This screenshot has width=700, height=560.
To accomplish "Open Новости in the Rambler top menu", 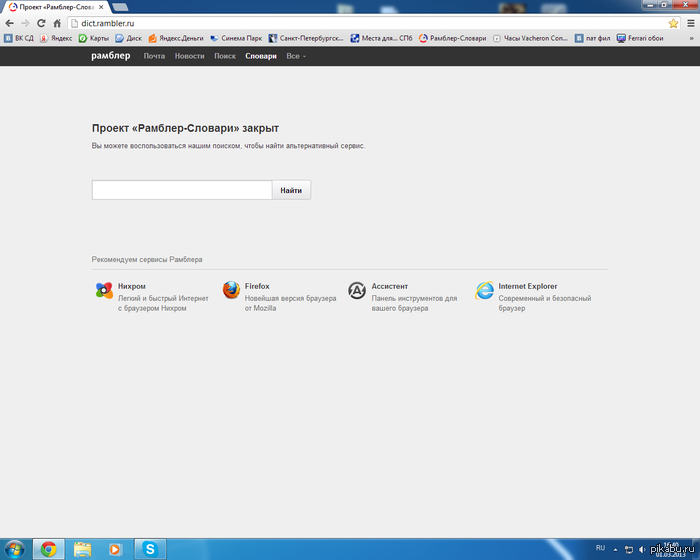I will tap(189, 56).
